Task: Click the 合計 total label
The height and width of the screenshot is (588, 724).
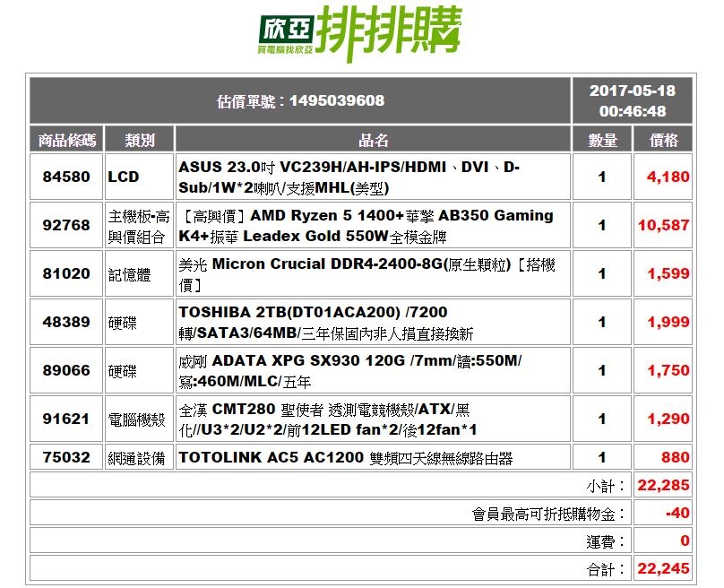Action: click(x=606, y=569)
